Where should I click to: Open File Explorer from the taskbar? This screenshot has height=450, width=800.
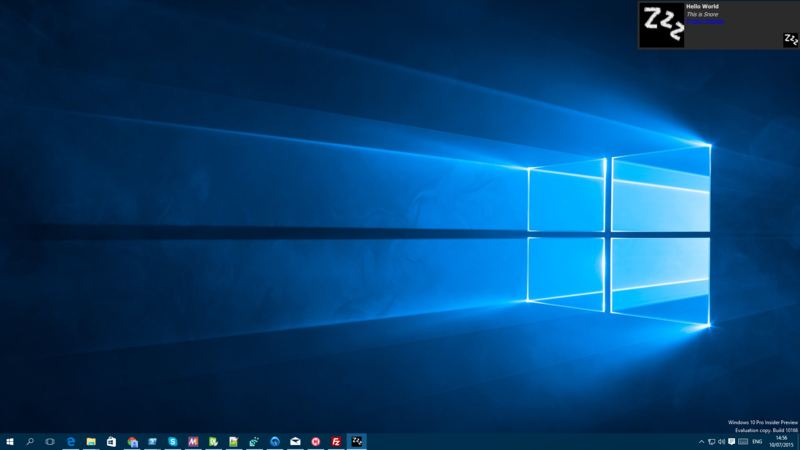tap(91, 442)
